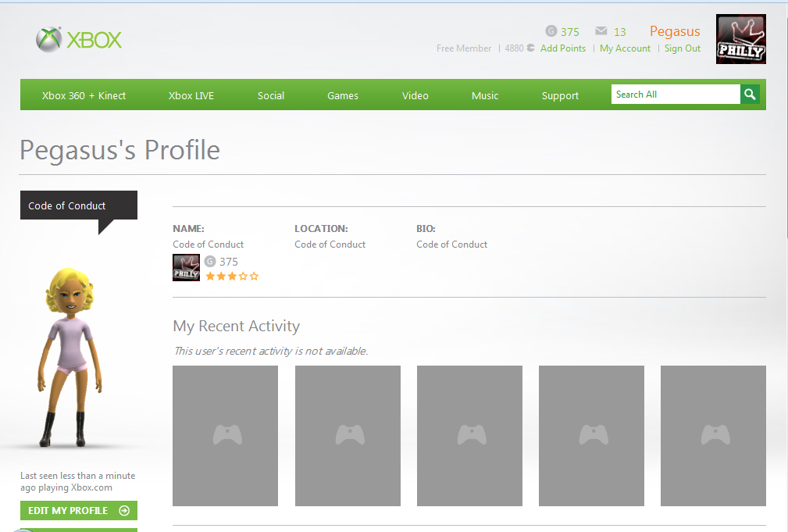
Task: Open messages envelope icon
Action: coord(601,31)
